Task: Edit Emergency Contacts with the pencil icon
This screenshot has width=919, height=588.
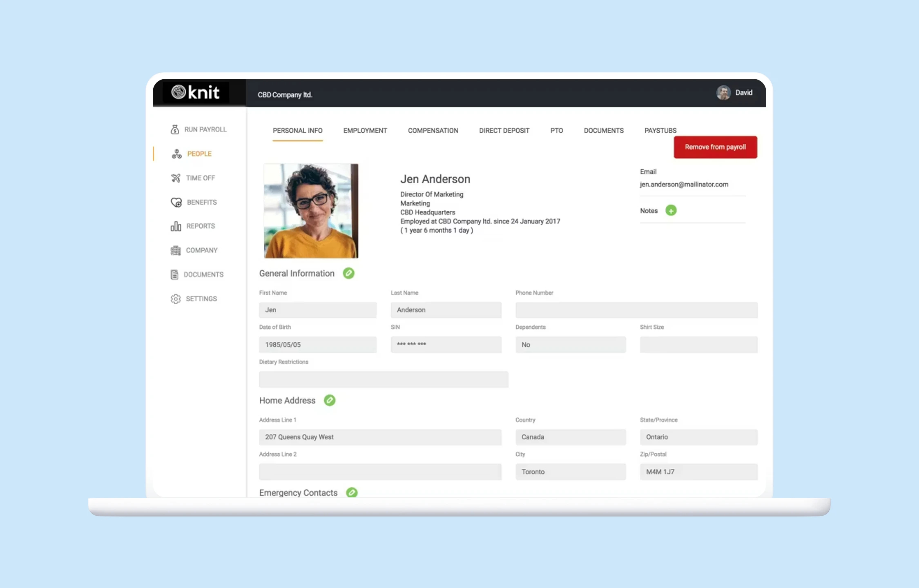Action: coord(352,493)
